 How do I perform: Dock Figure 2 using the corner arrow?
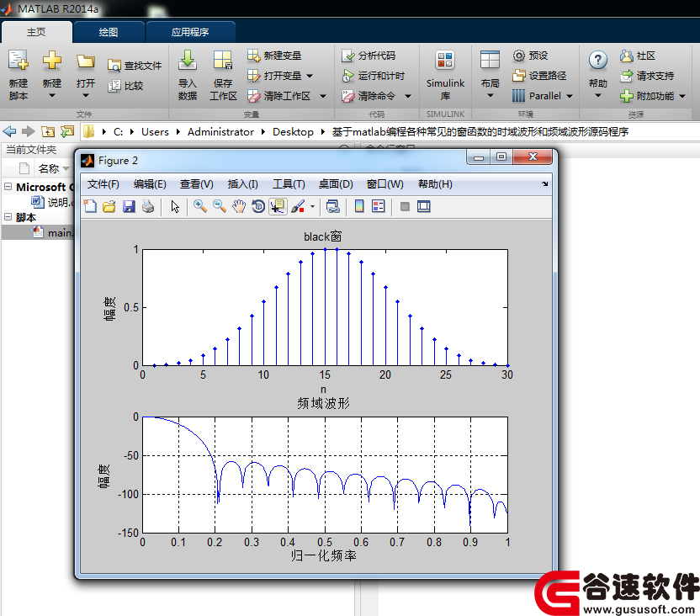click(545, 184)
